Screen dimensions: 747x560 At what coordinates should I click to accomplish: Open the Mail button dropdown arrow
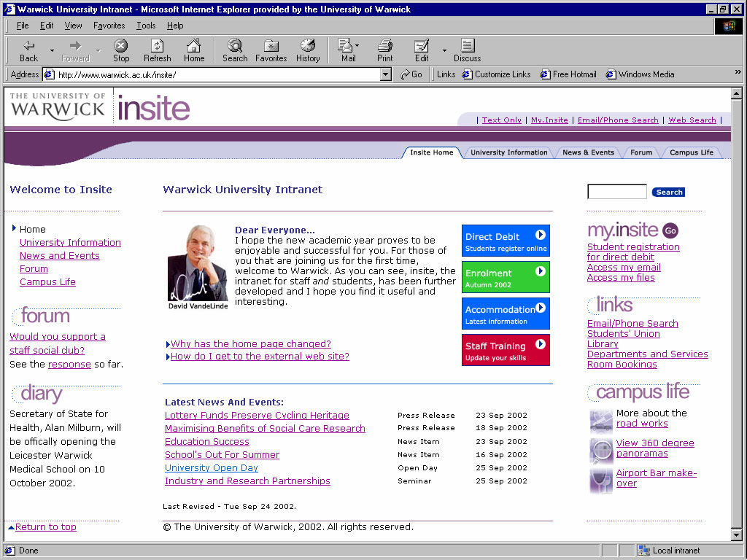point(357,46)
